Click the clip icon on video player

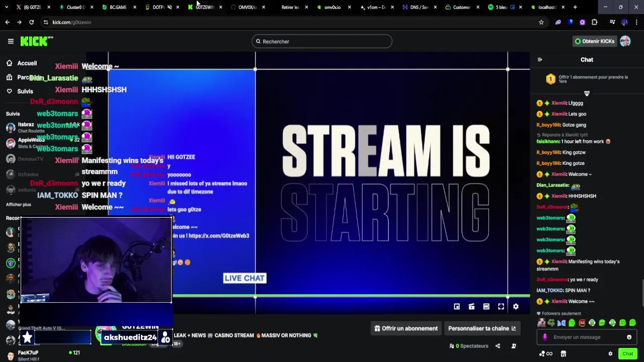tap(471, 306)
